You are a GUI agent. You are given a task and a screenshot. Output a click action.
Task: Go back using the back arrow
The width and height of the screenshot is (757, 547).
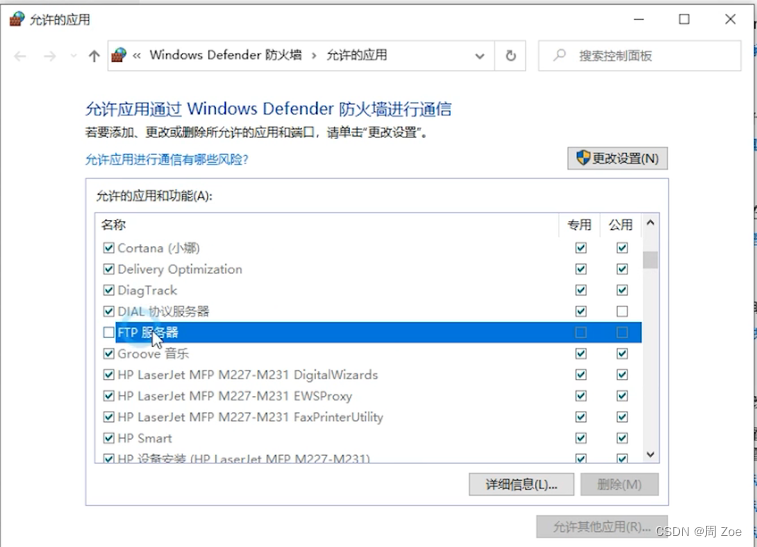[20, 56]
